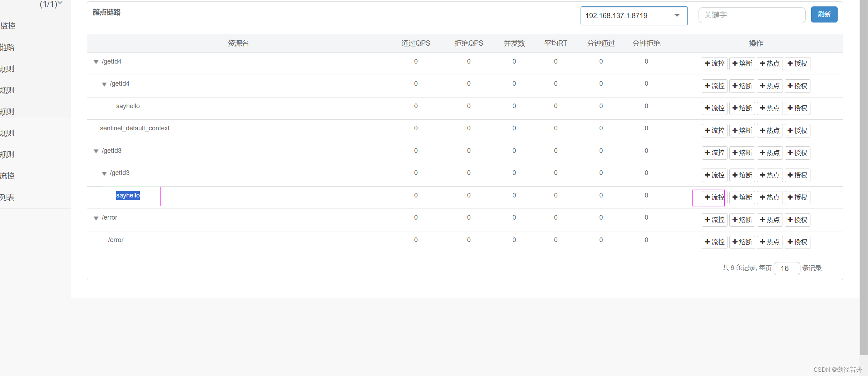The width and height of the screenshot is (868, 376).
Task: Add 熔断 rule for sentinel_default_context
Action: click(742, 131)
